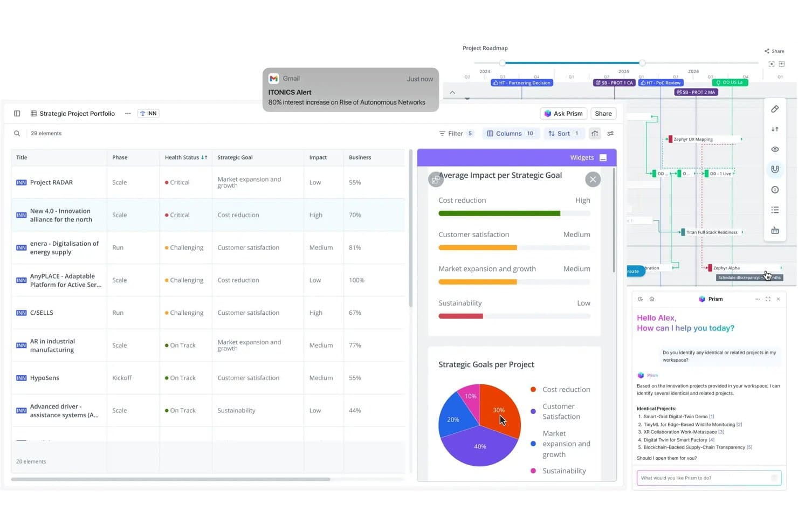This screenshot has height=532, width=798.
Task: Open the Sort dropdown
Action: (563, 134)
